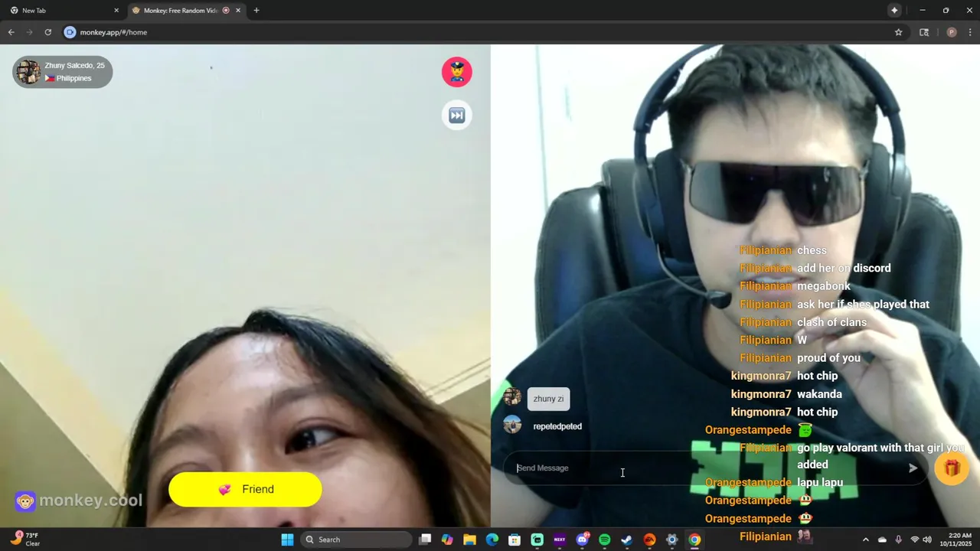Click the microphone icon in system tray

click(x=898, y=540)
